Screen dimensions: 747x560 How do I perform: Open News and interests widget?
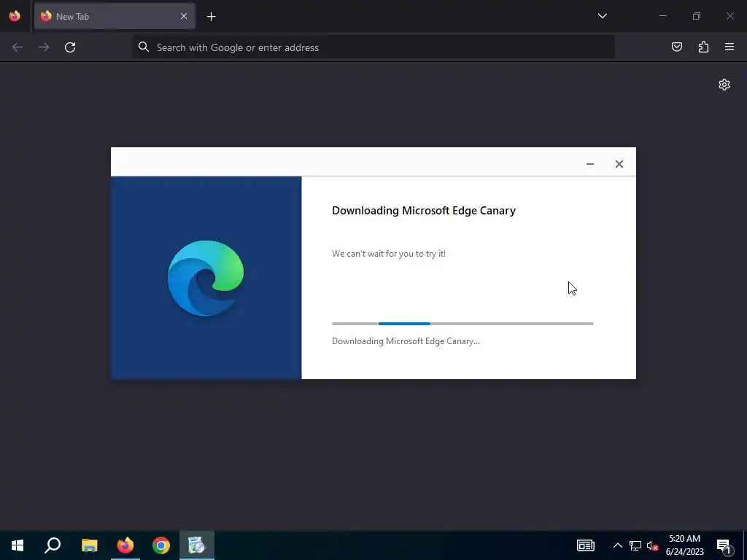(x=586, y=545)
